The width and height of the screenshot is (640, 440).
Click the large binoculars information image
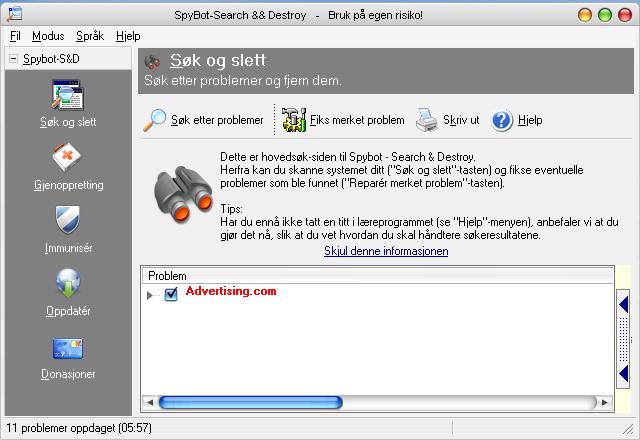[x=183, y=195]
